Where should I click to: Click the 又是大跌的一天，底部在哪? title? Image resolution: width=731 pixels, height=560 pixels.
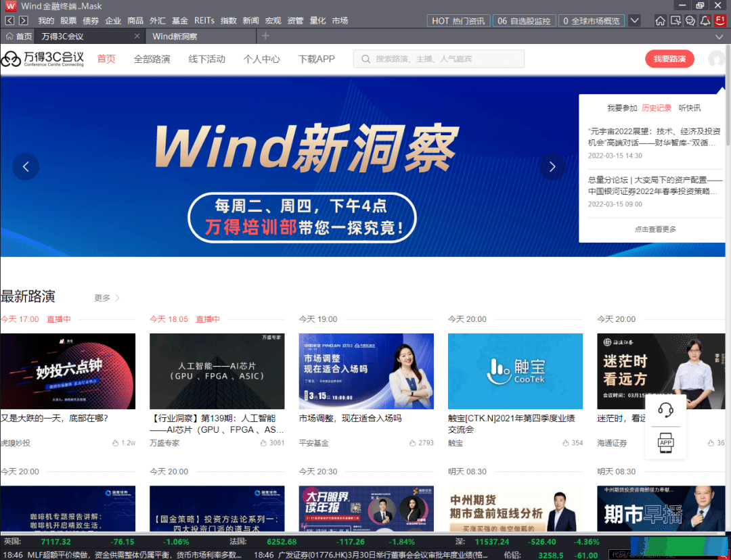point(55,419)
